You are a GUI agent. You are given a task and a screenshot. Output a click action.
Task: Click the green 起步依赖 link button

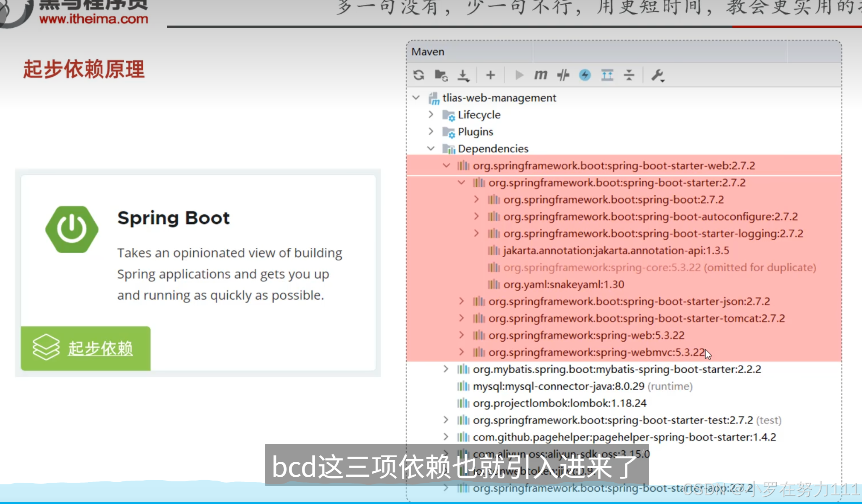tap(85, 348)
